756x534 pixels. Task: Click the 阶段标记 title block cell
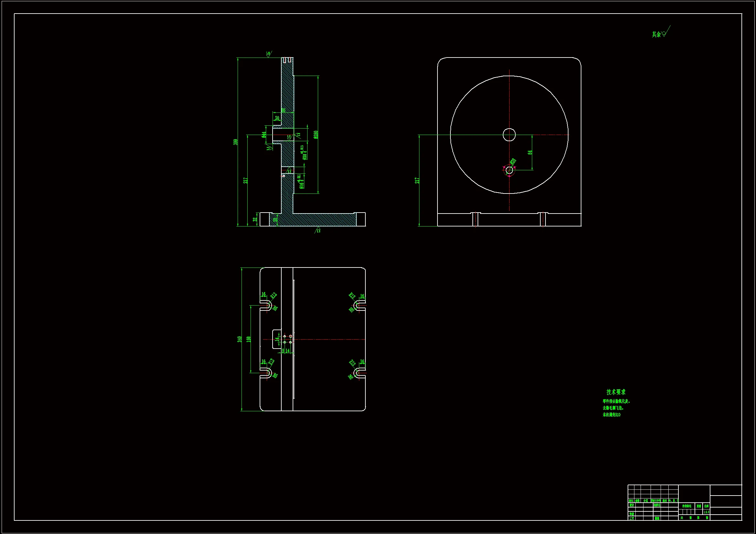click(x=686, y=506)
